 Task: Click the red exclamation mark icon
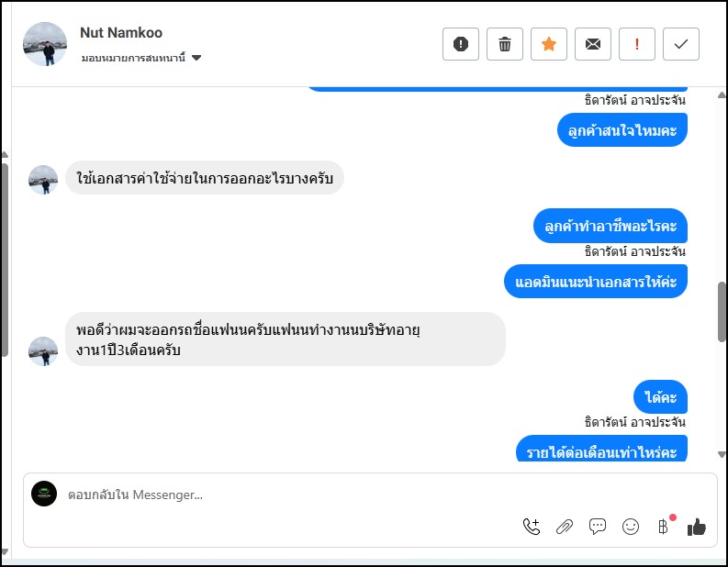click(x=637, y=44)
